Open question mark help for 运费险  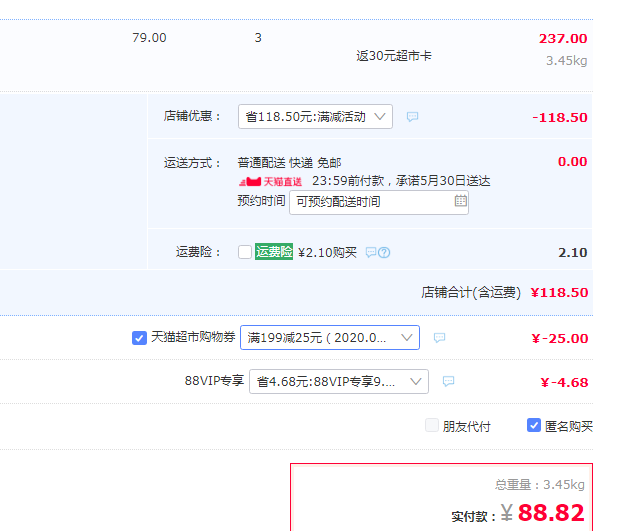click(x=384, y=252)
